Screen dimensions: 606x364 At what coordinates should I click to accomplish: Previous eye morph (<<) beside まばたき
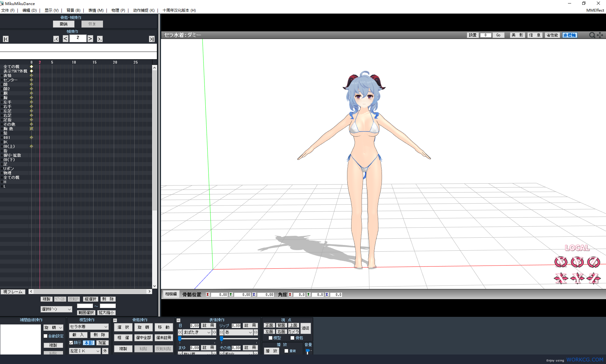click(180, 332)
